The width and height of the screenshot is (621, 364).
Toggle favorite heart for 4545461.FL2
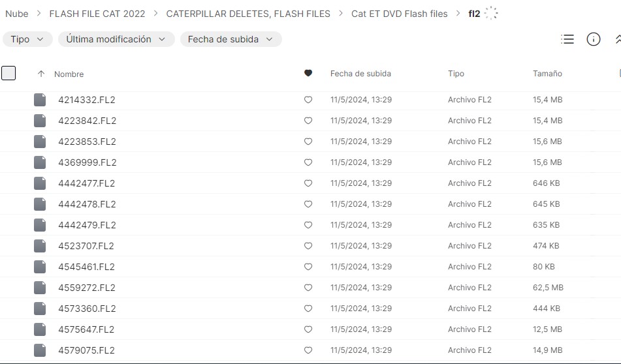tap(308, 267)
